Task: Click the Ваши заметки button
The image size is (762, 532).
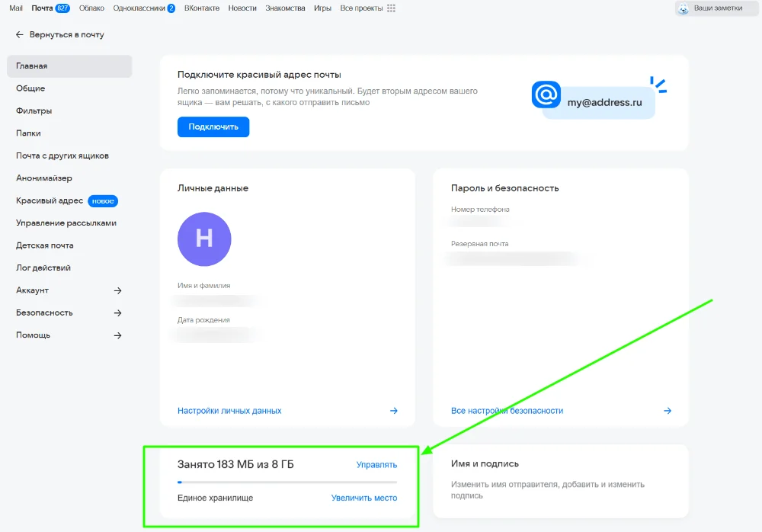Action: (x=716, y=8)
